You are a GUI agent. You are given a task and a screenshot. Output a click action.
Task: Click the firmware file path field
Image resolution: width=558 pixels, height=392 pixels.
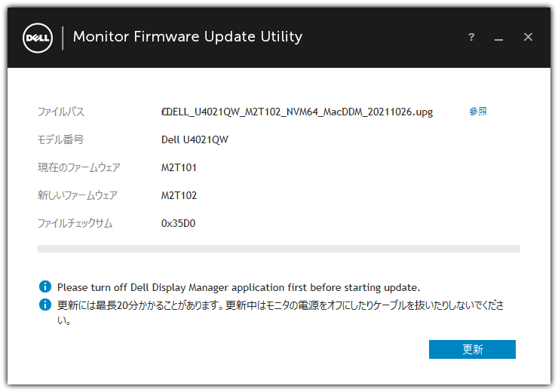click(297, 112)
